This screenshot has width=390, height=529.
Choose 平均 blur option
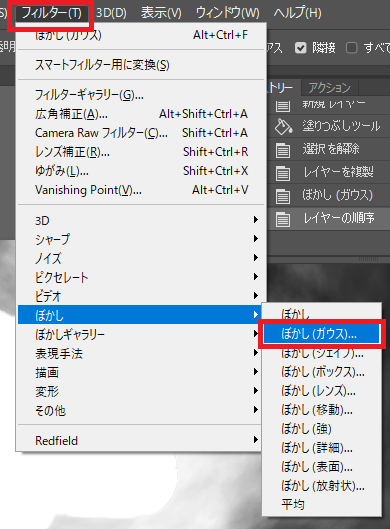(x=321, y=505)
